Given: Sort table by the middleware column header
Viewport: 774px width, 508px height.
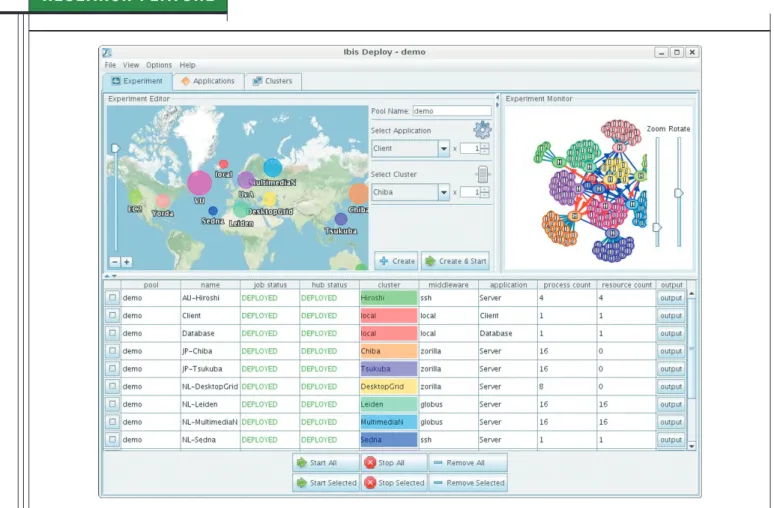Looking at the screenshot, I should [x=448, y=285].
